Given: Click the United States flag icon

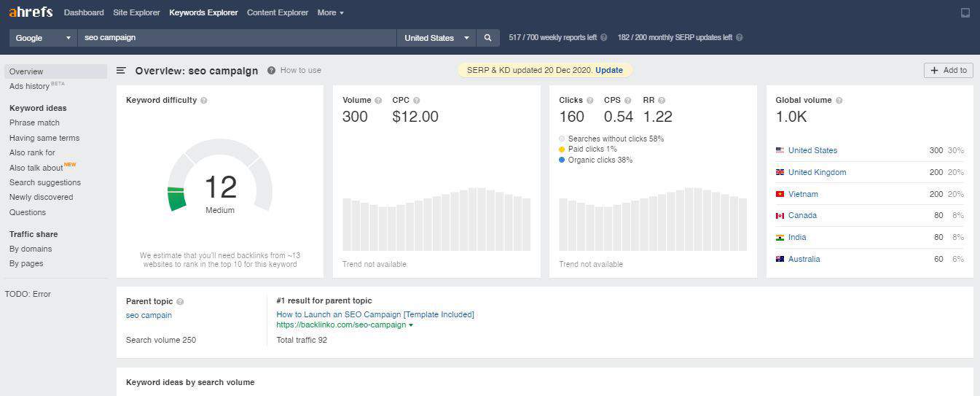Looking at the screenshot, I should [x=780, y=150].
